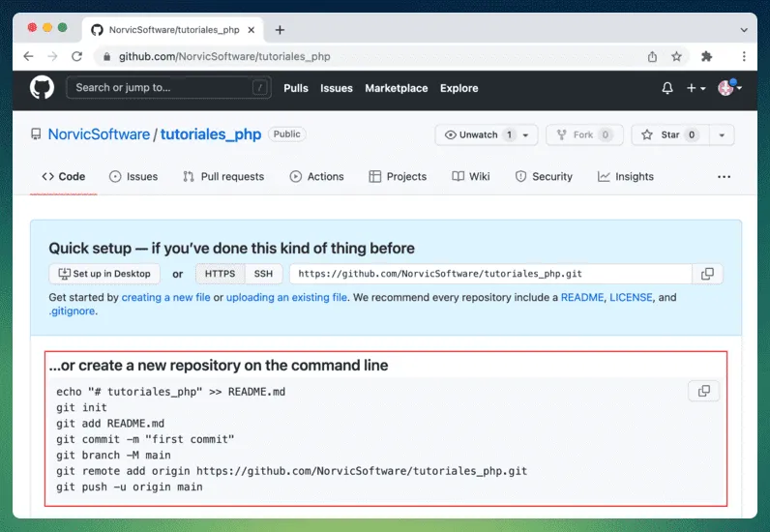This screenshot has height=532, width=770.
Task: Open the browser three-dot menu
Action: click(x=744, y=56)
